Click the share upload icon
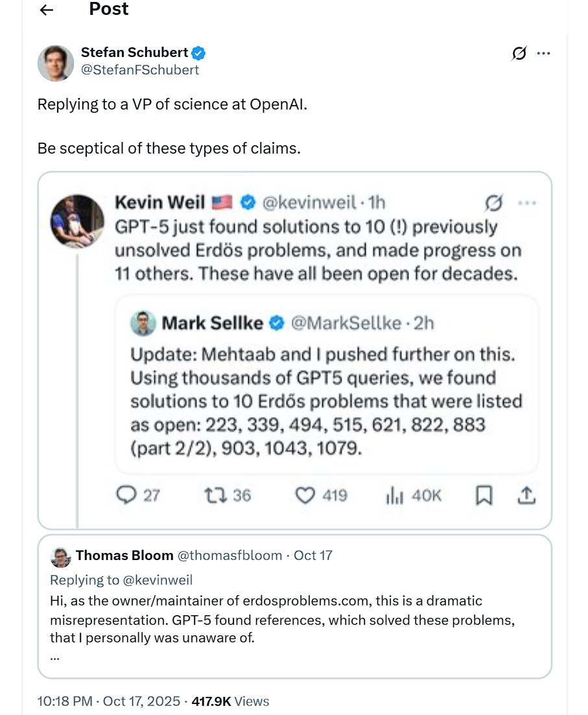This screenshot has width=588, height=715. 526,495
